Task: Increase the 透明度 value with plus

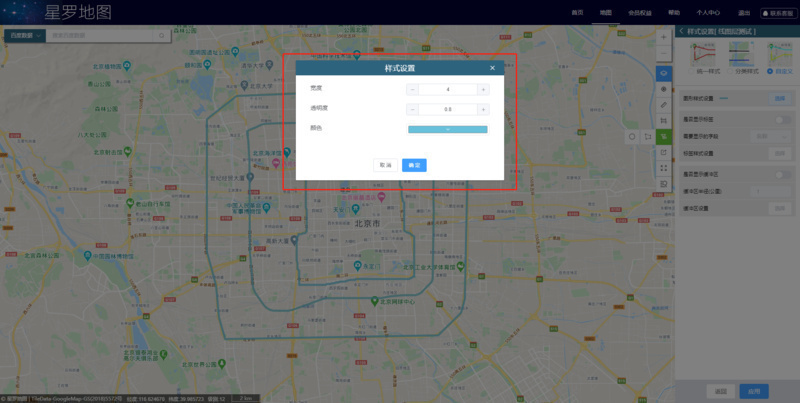Action: 483,109
